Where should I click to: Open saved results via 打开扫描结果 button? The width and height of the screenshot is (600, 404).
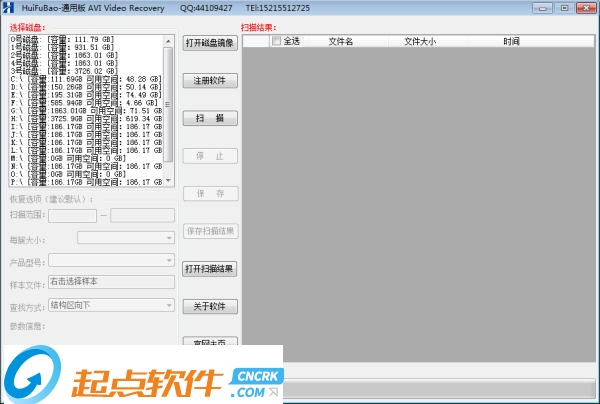click(x=209, y=269)
